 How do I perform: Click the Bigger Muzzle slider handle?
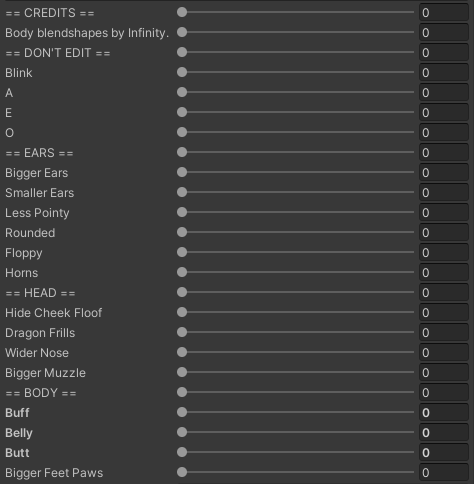pos(182,372)
